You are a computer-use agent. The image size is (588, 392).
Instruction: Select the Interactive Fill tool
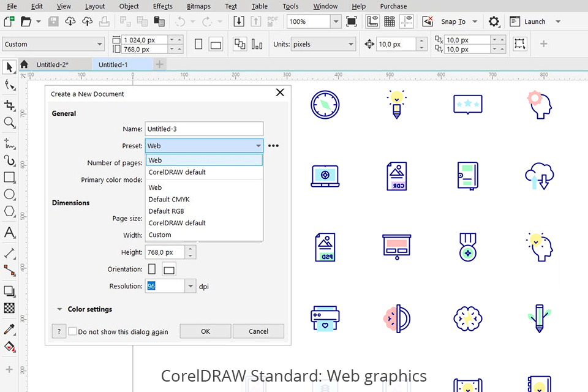click(x=9, y=346)
